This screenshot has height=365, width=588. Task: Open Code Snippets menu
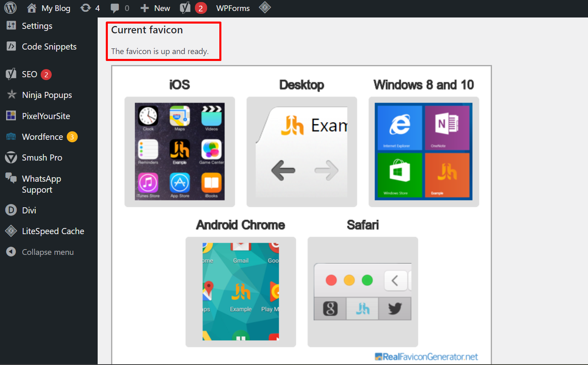49,46
